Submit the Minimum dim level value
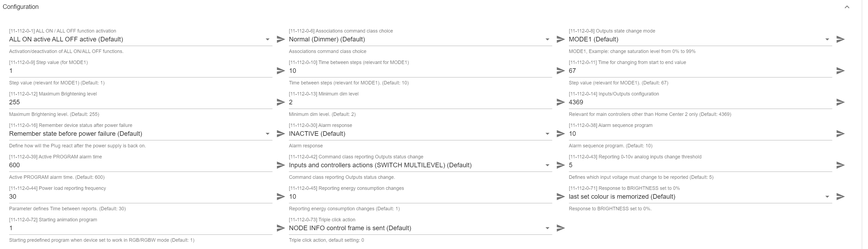Viewport: 868px width, 249px height. (560, 102)
